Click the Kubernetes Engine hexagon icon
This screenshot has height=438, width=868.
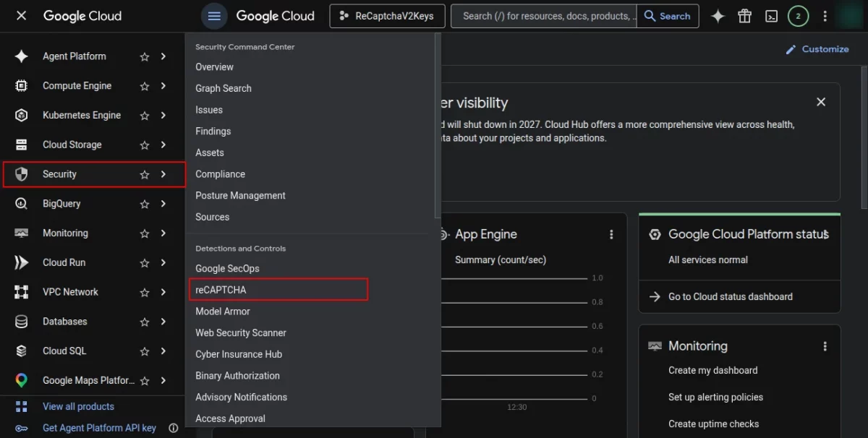coord(21,116)
